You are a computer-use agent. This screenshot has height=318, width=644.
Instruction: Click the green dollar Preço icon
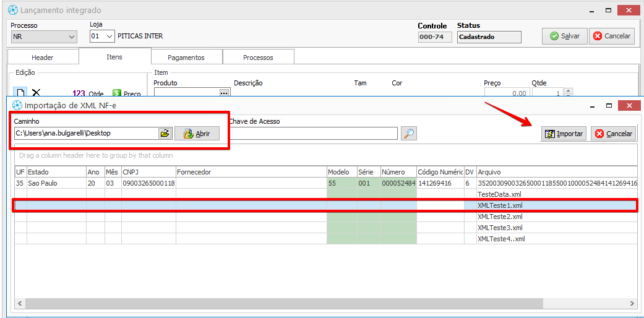(x=117, y=93)
